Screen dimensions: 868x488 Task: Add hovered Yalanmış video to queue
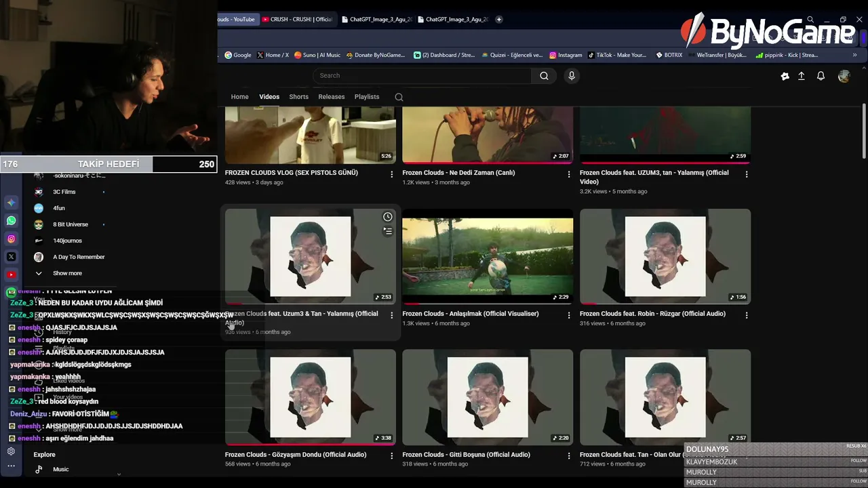pos(387,231)
